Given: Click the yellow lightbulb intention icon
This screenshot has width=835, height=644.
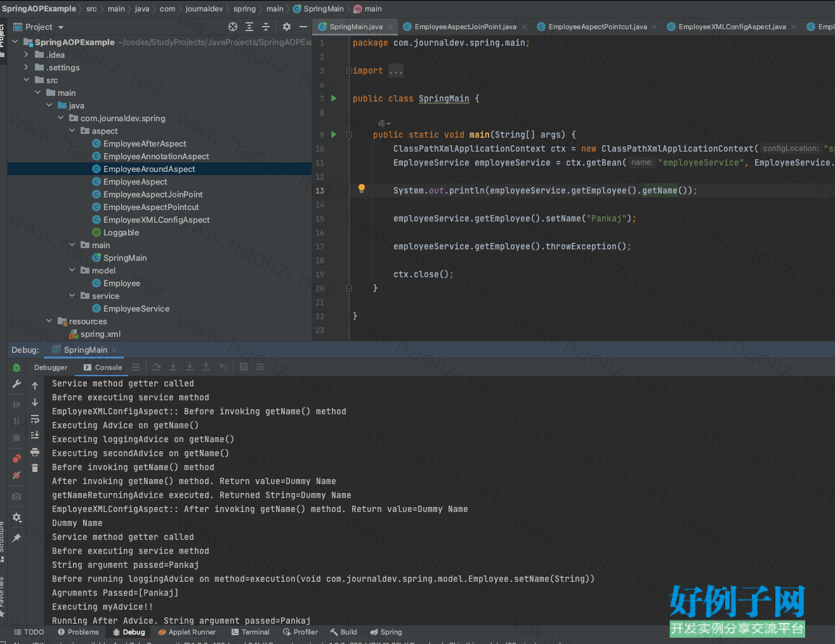Looking at the screenshot, I should 362,188.
